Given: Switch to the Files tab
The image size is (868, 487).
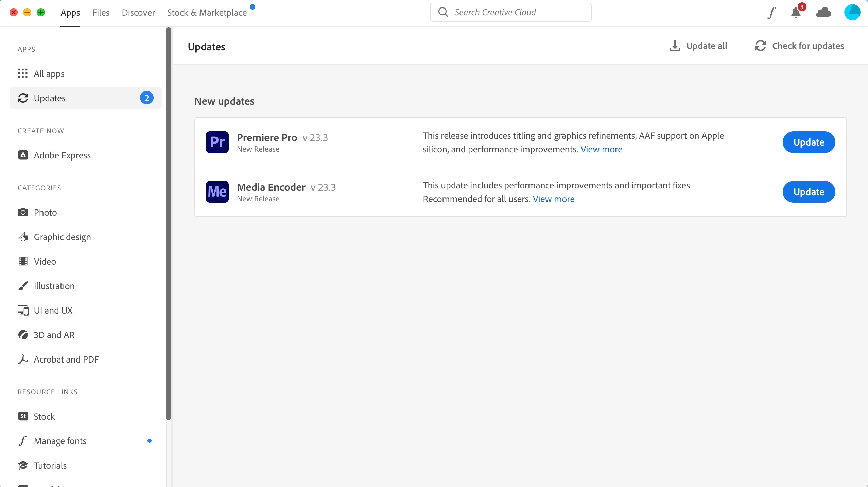Looking at the screenshot, I should (101, 13).
